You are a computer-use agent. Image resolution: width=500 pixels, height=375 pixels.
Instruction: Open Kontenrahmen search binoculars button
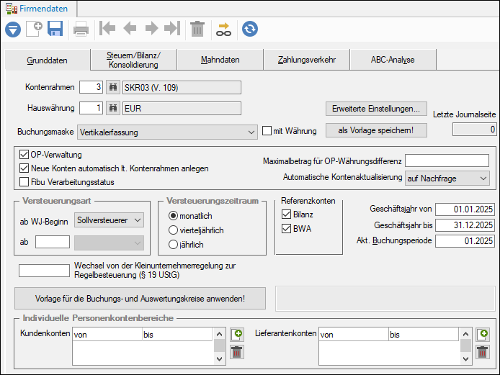113,87
